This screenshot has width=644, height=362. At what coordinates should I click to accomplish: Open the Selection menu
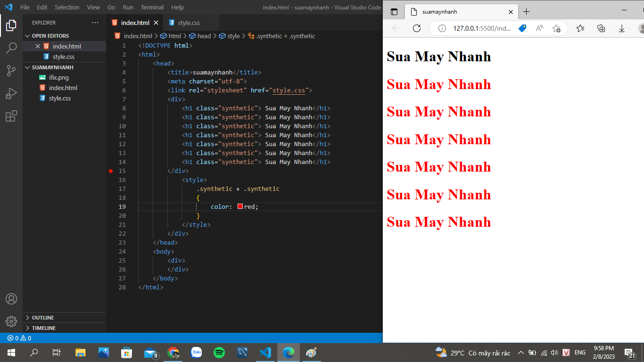tap(67, 8)
